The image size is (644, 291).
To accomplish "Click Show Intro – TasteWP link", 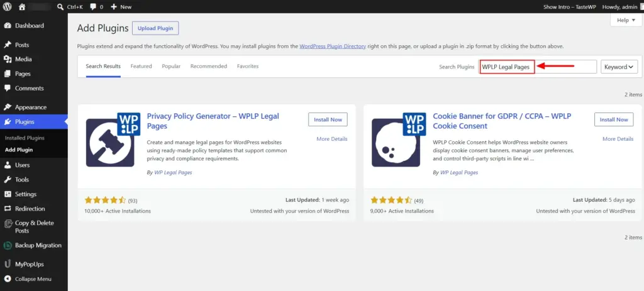I will (x=570, y=7).
